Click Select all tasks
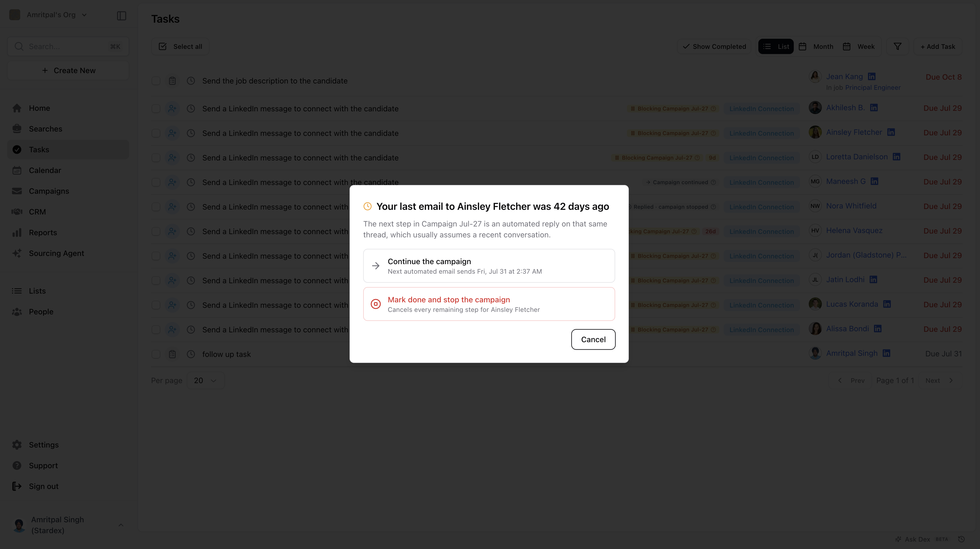Image resolution: width=980 pixels, height=549 pixels. (180, 46)
